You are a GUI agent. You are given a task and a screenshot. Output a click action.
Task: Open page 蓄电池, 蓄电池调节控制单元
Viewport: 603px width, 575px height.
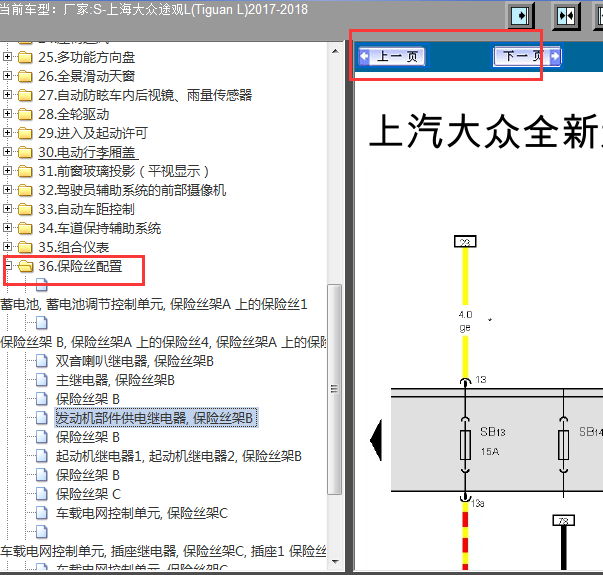154,304
